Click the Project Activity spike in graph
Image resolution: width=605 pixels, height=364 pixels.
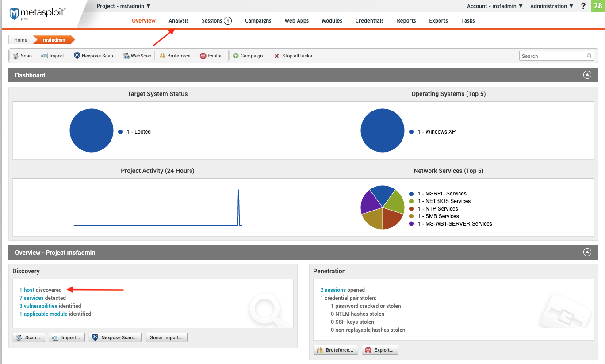point(239,207)
